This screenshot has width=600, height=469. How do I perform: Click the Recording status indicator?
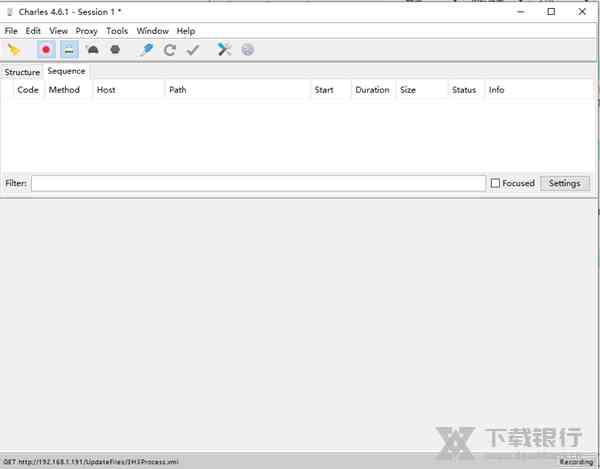576,462
